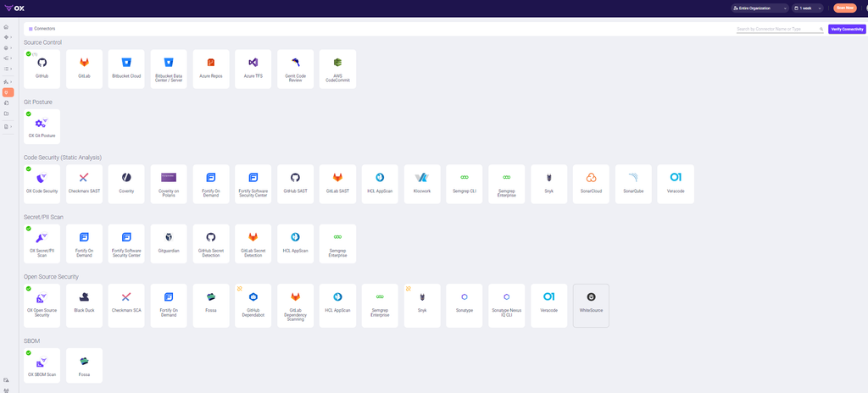
Task: Open the Klocwork connector
Action: click(422, 184)
